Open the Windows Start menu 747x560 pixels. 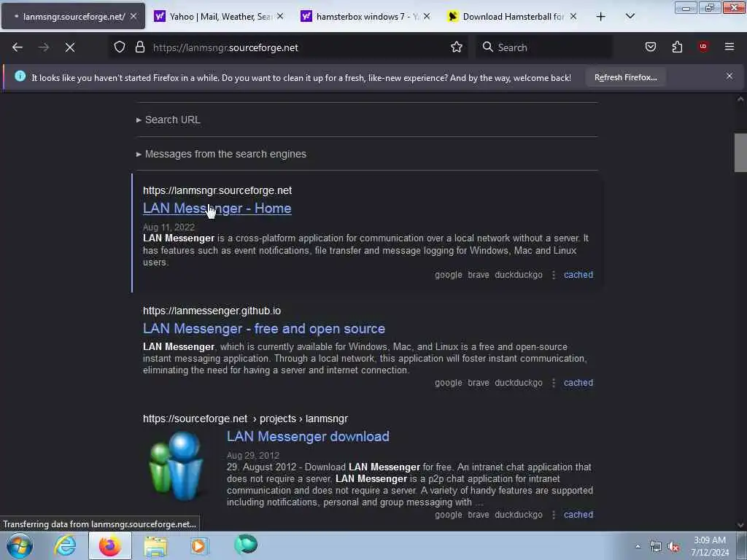pos(20,545)
